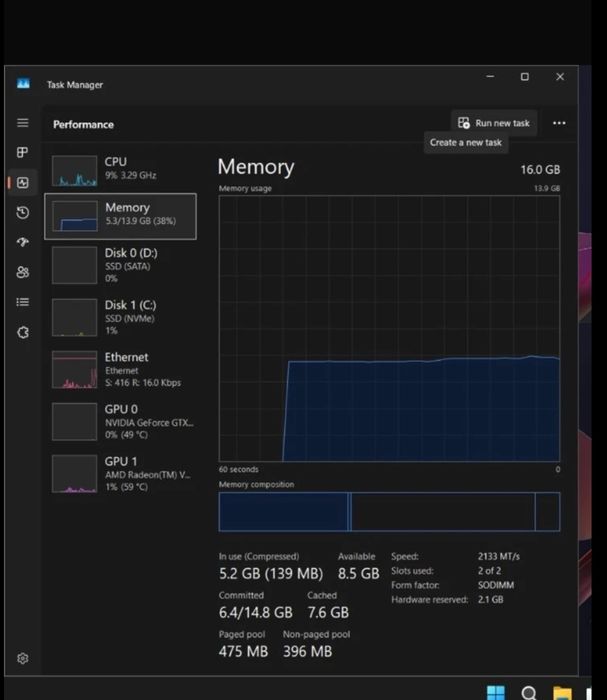607x700 pixels.
Task: Close the Task Manager window
Action: [560, 77]
